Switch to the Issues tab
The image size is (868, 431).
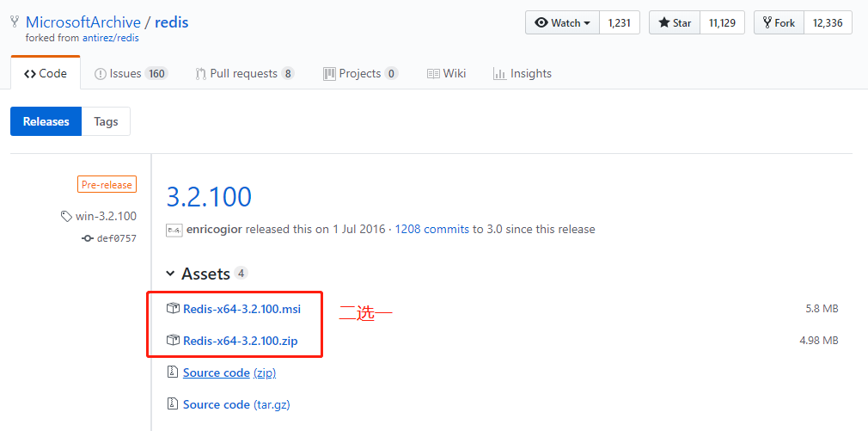click(x=131, y=73)
